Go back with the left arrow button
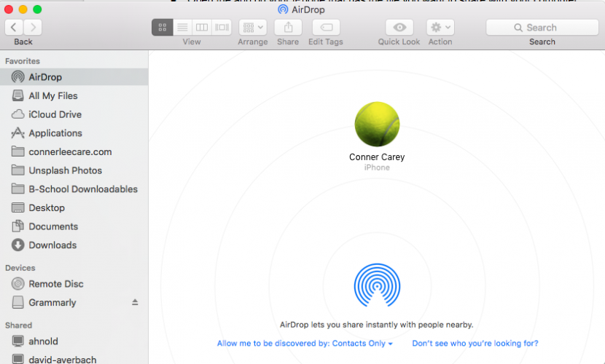Viewport: 605px width, 364px height. click(14, 28)
